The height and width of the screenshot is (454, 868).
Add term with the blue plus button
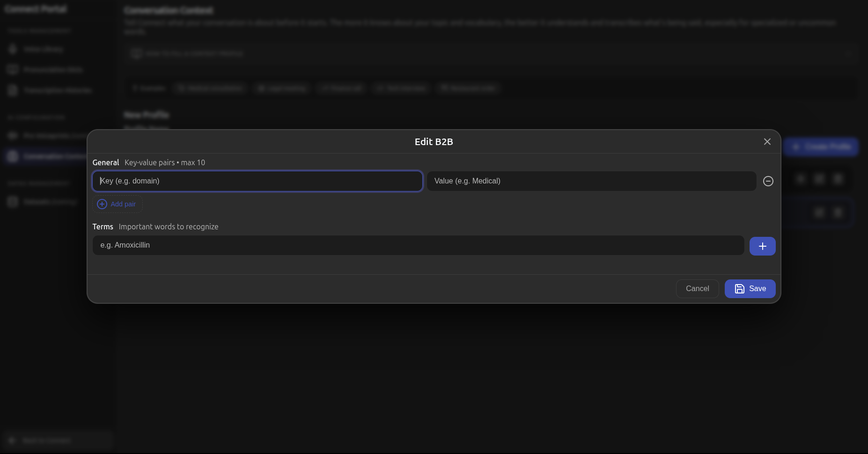pyautogui.click(x=762, y=246)
